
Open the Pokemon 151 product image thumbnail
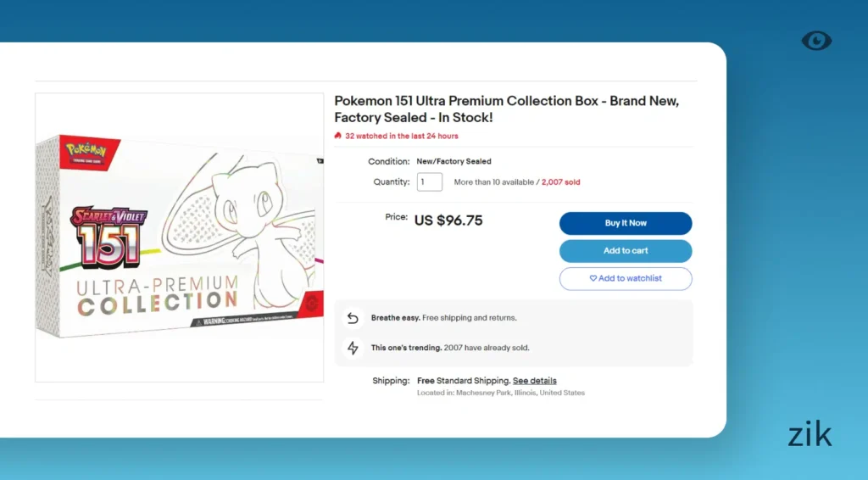pyautogui.click(x=179, y=237)
